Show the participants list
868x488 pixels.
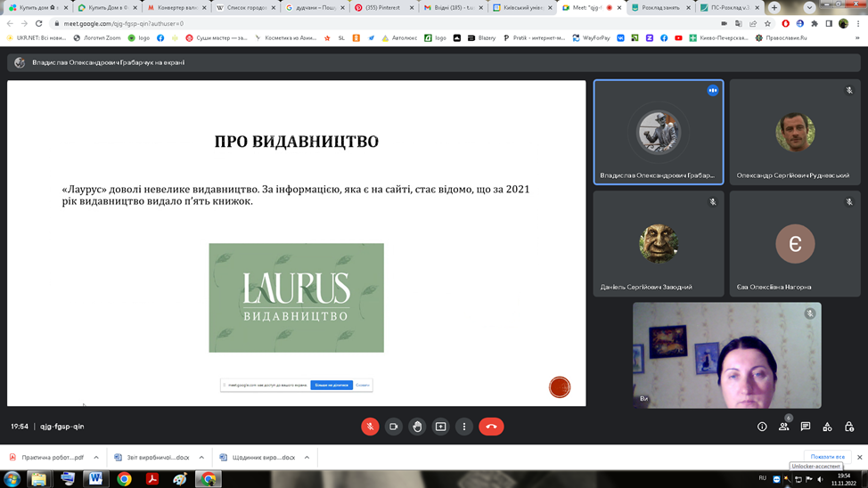[784, 427]
